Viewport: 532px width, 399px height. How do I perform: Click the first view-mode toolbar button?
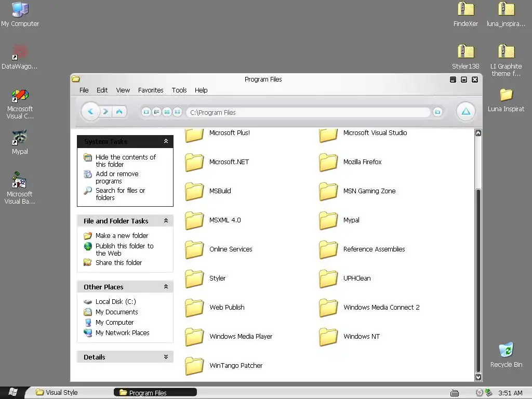(x=146, y=112)
